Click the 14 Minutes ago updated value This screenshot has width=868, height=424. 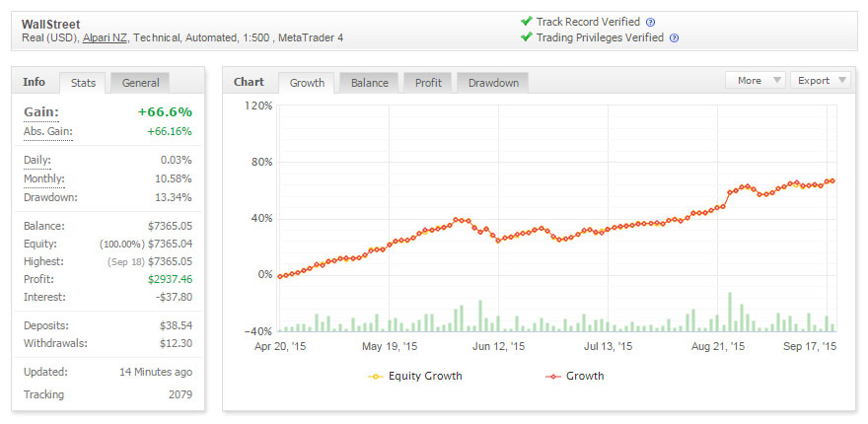click(x=156, y=372)
